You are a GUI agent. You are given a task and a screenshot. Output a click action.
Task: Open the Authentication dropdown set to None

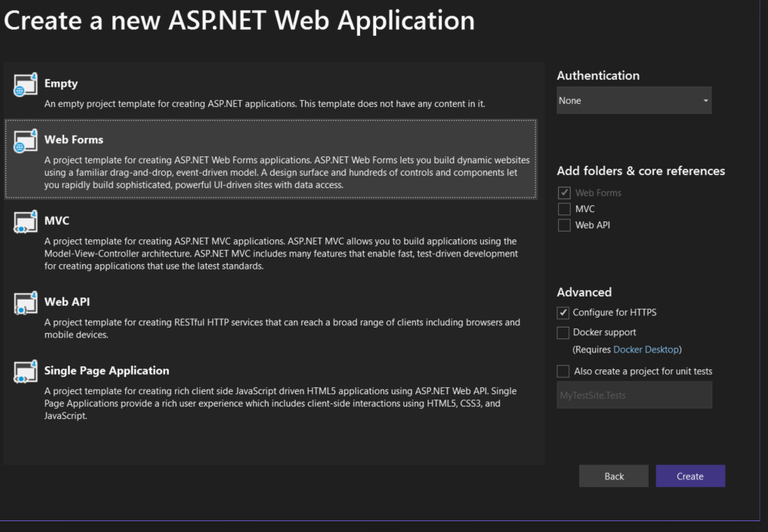point(634,101)
